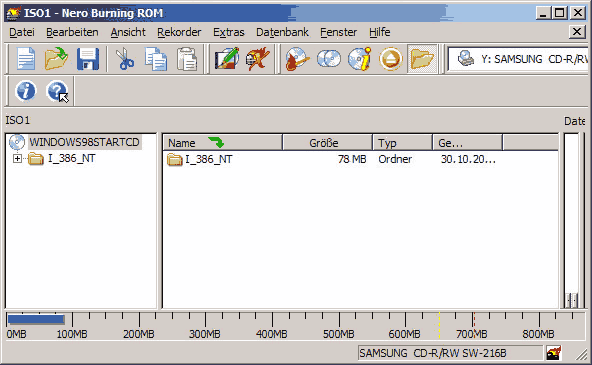The height and width of the screenshot is (365, 592).
Task: Sort by the Typ column header
Action: (x=402, y=143)
